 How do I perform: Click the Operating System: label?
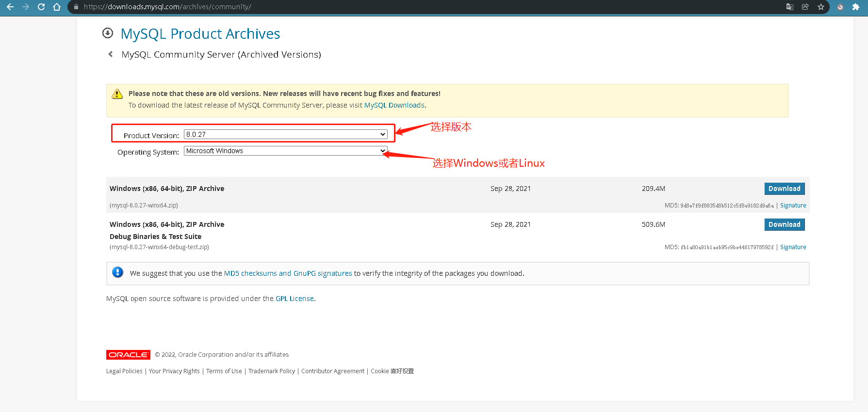tap(148, 152)
